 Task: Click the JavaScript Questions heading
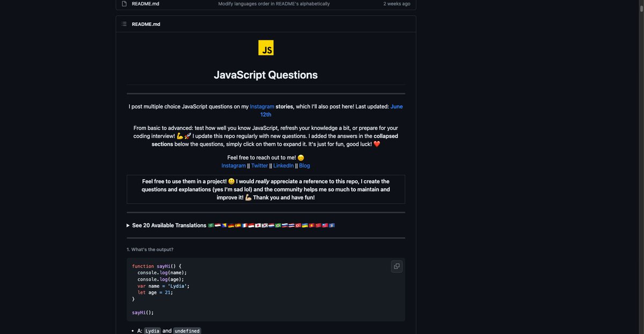(x=266, y=75)
